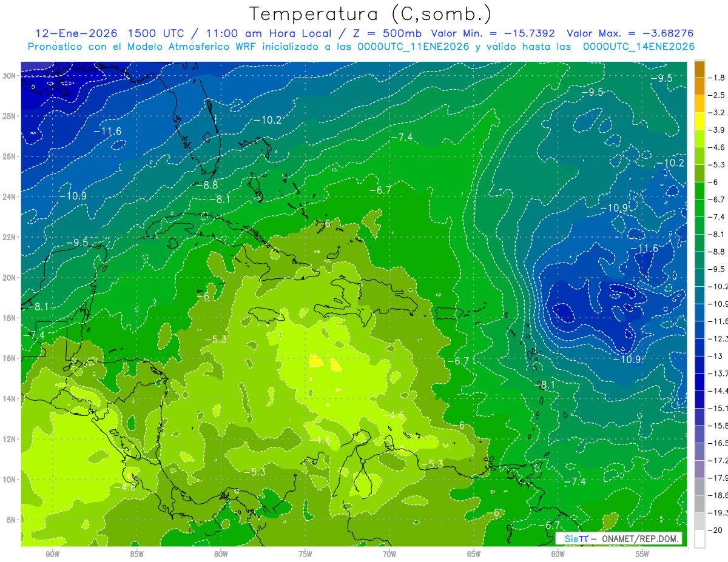Click the yellow warm spot near 16N 75W
Viewport: 728px width, 562px height.
click(x=315, y=362)
